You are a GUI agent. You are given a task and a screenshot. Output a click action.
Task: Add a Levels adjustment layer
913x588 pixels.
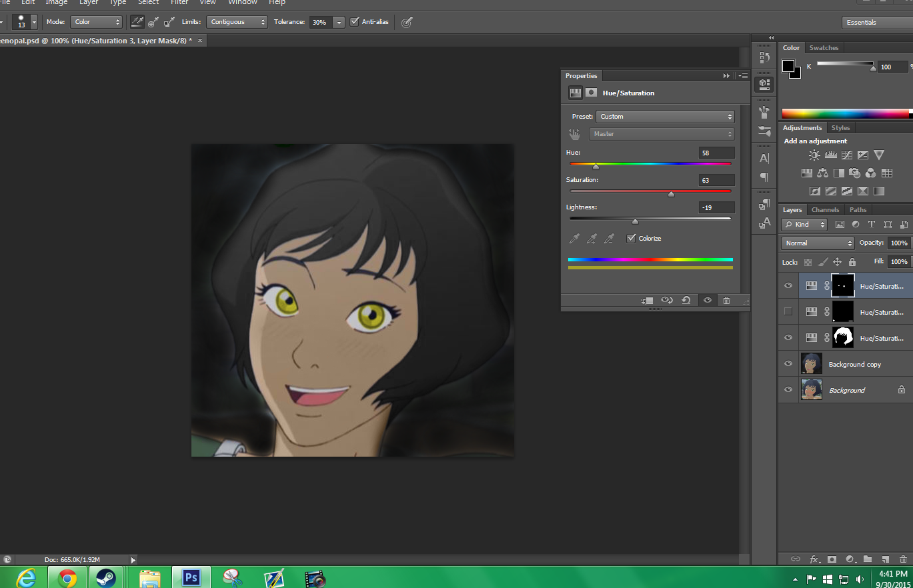click(830, 155)
